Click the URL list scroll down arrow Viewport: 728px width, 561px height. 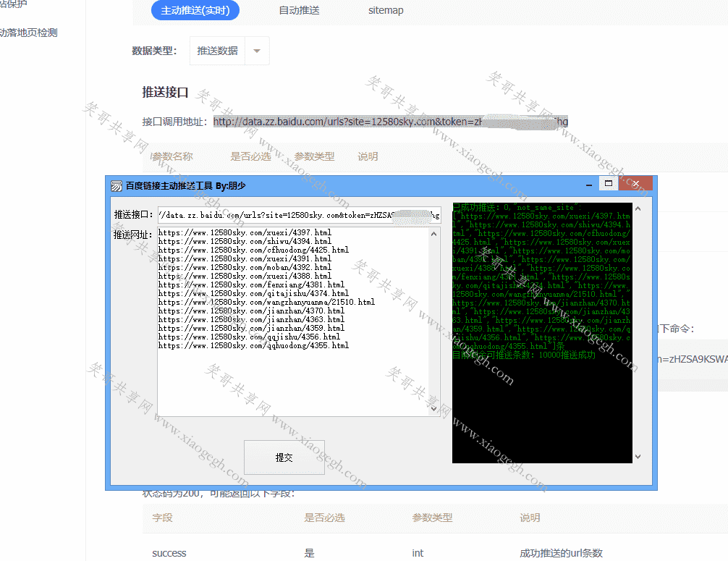point(433,409)
